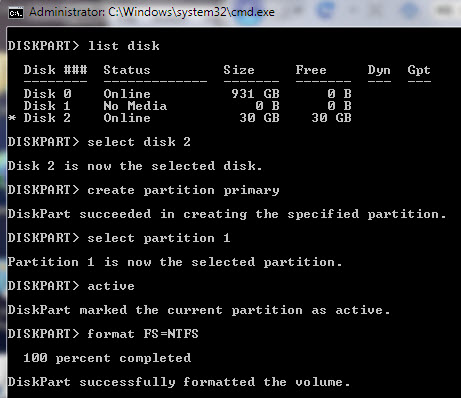Click the 'format FS=NTFS' command
This screenshot has height=398, width=461.
pos(143,334)
